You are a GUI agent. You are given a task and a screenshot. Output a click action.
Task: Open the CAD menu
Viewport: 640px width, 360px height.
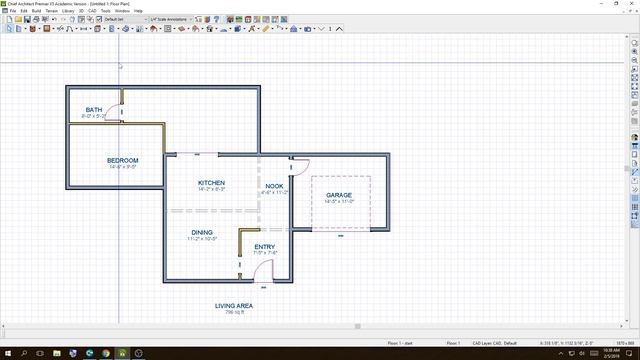(x=92, y=11)
